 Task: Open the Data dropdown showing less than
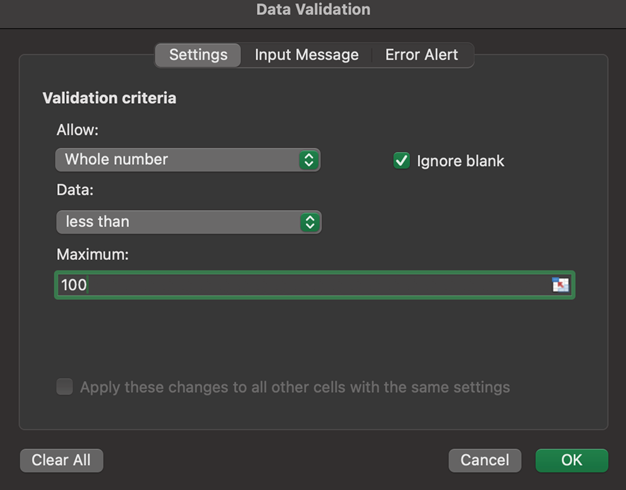tap(188, 222)
